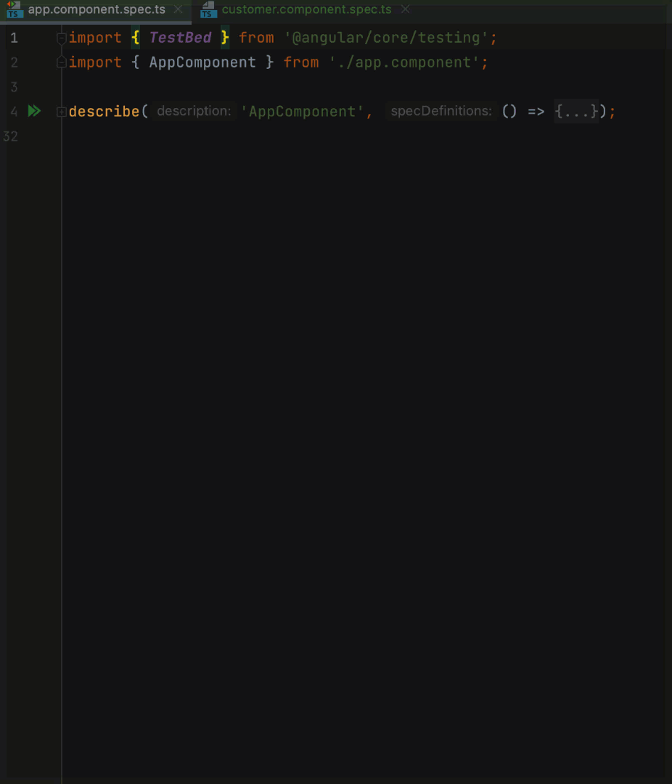This screenshot has height=784, width=672.
Task: Collapse the import statement on line 1
Action: tap(62, 38)
